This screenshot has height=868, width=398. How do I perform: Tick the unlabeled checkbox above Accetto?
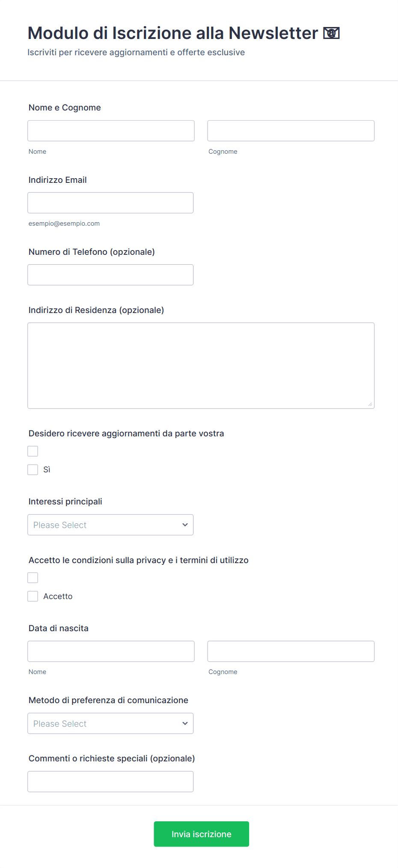coord(33,578)
